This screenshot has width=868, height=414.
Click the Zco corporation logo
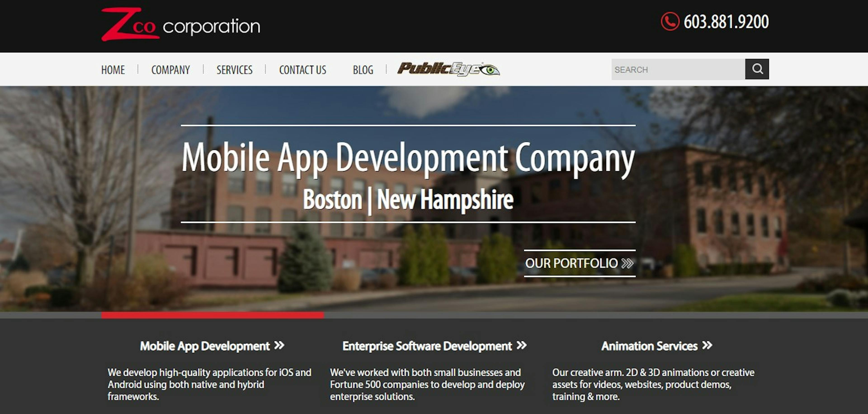[181, 24]
